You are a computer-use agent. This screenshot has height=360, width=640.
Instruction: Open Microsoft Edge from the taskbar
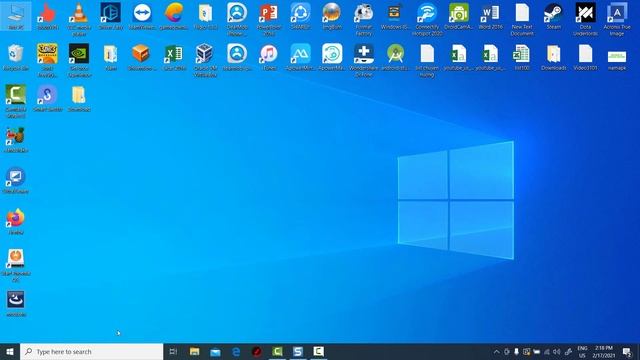[236, 351]
